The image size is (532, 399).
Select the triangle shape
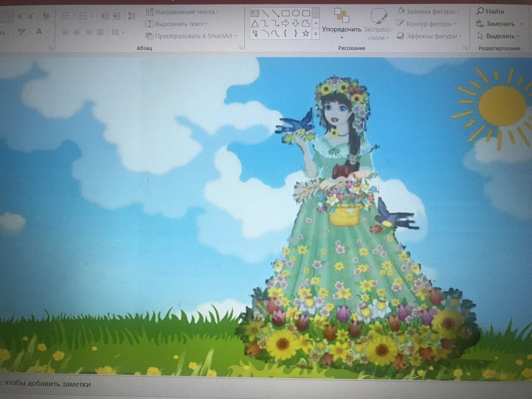point(255,24)
